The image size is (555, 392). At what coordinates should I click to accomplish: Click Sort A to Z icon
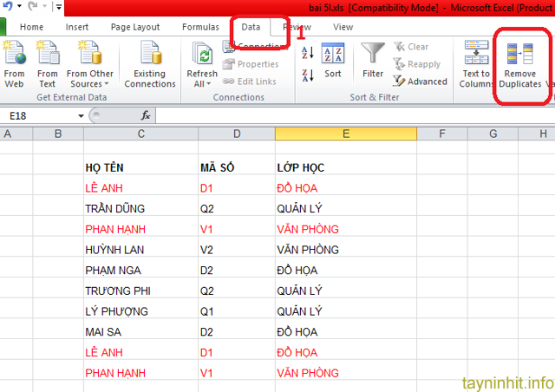(308, 54)
